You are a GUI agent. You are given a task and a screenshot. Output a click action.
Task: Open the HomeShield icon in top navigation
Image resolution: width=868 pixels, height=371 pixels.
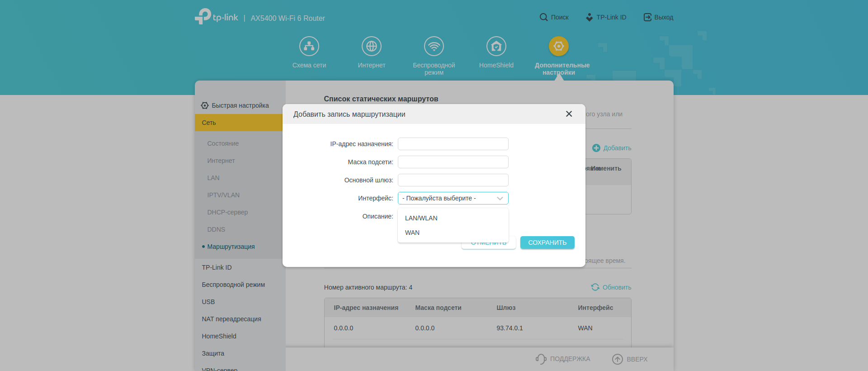click(496, 46)
